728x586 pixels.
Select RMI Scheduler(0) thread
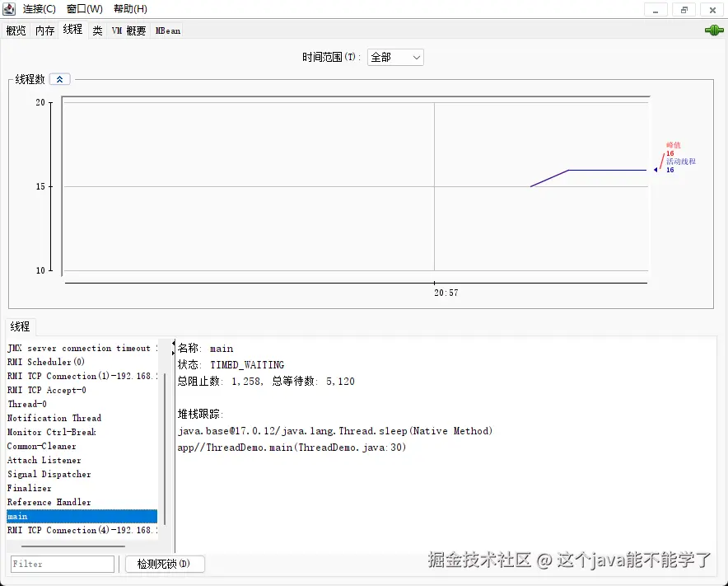point(82,362)
